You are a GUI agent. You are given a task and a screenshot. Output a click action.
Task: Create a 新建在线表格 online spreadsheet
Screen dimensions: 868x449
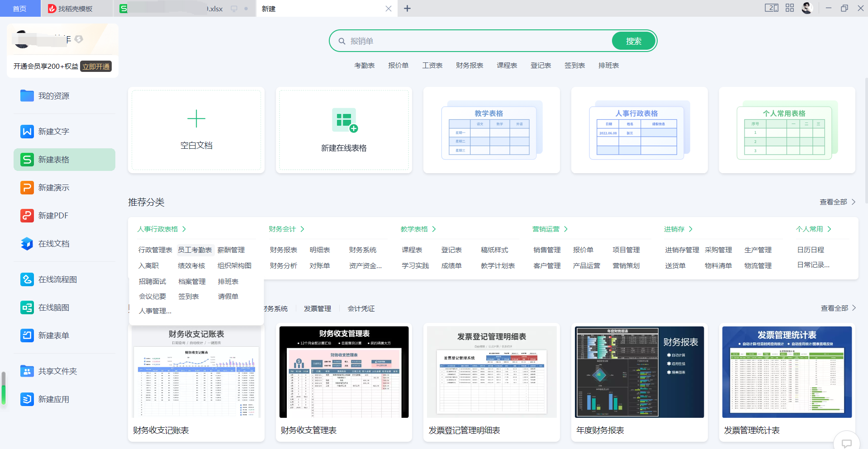[344, 130]
